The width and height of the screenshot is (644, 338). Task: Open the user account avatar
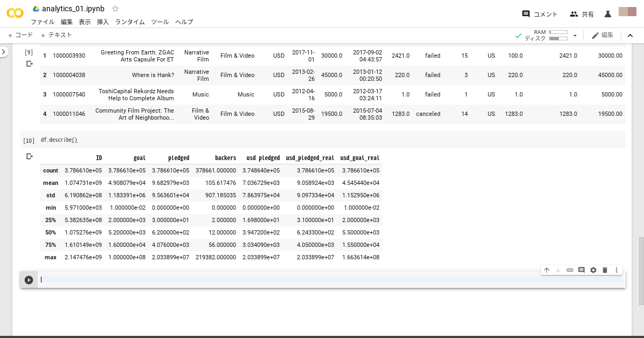click(627, 11)
